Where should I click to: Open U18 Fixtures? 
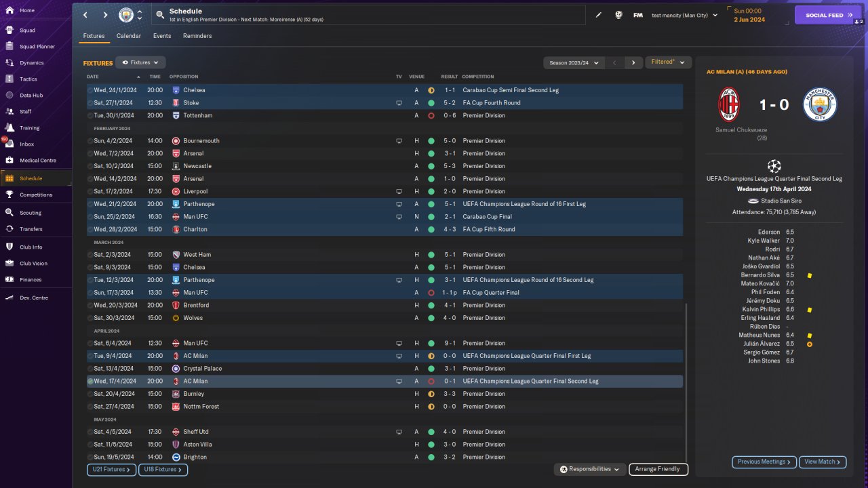163,469
